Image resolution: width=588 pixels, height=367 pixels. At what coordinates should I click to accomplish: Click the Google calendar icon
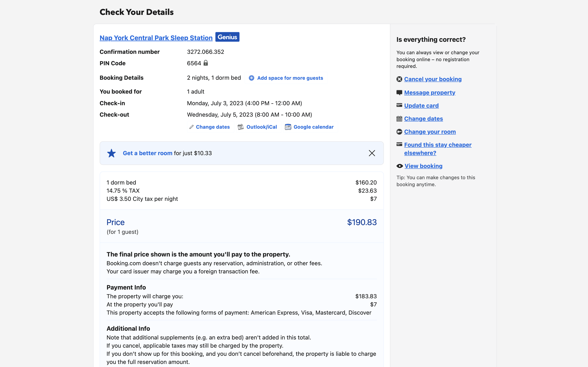click(288, 127)
